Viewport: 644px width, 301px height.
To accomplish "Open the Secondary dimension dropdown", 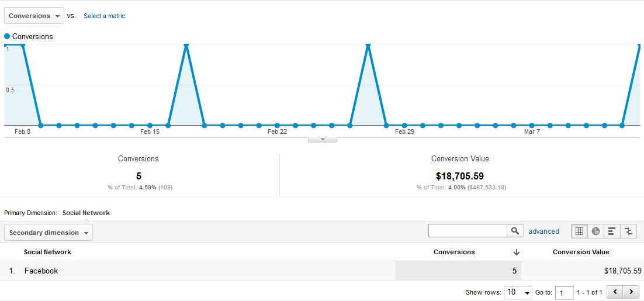I will [49, 233].
